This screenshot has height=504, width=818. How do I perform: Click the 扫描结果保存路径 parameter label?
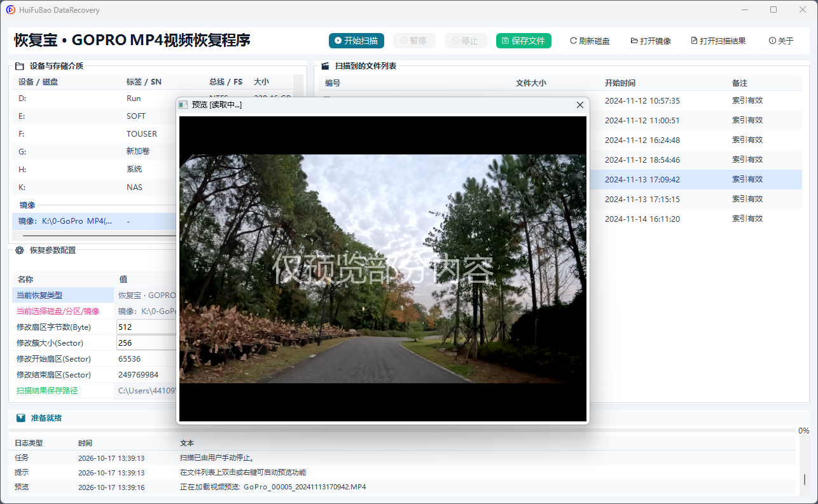(47, 391)
